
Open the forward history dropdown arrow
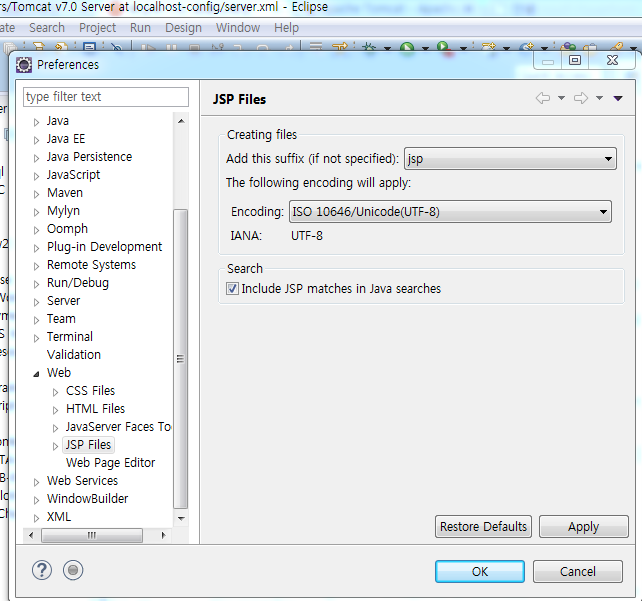coord(599,98)
